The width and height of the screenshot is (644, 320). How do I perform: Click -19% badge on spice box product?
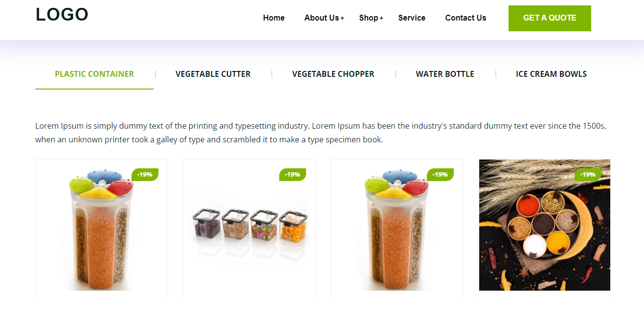(x=588, y=175)
